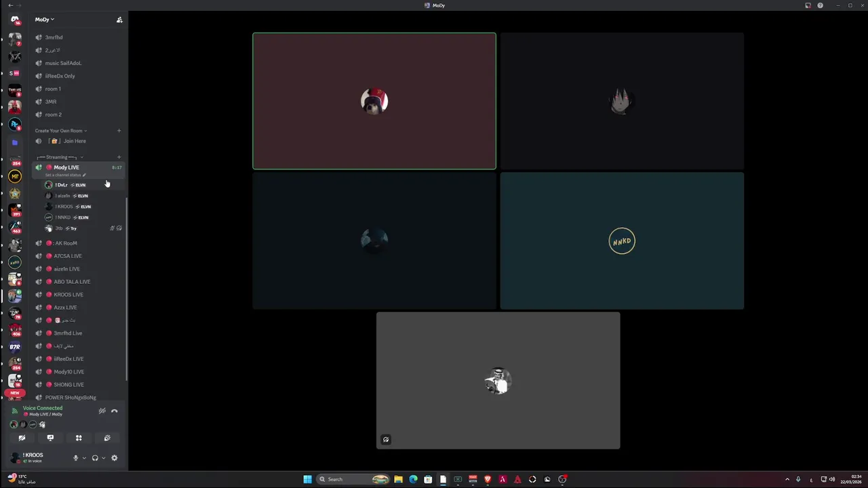This screenshot has height=488, width=868.
Task: Focus the NNKD video tile
Action: click(622, 241)
